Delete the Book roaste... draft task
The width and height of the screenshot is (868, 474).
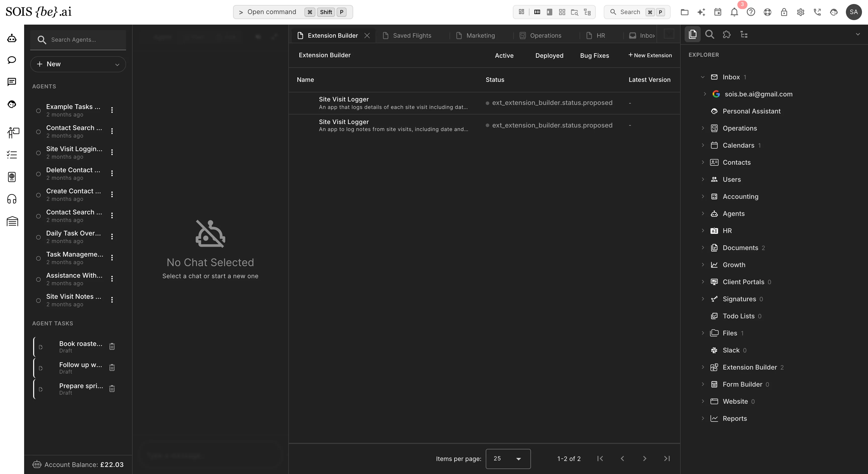[112, 346]
